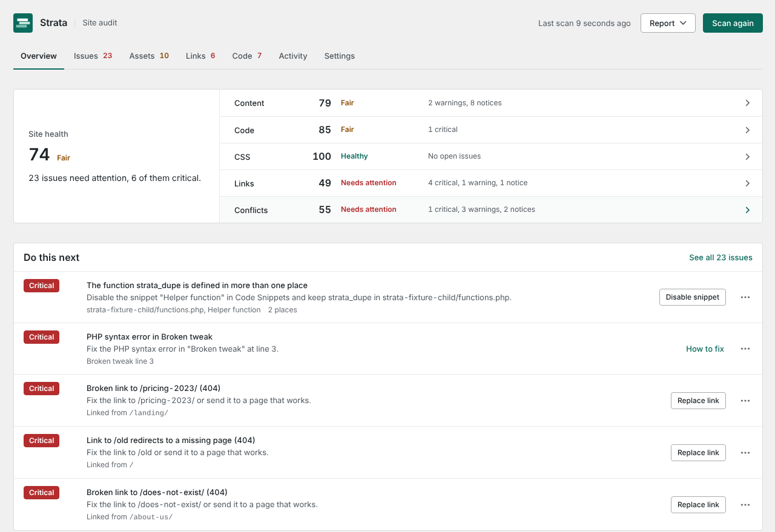Click Disable snippet button
The width and height of the screenshot is (775, 532).
[x=693, y=297]
